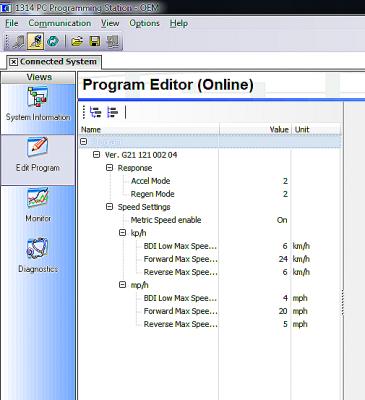Screen dimensions: 365x400
Task: Open the File menu
Action: tap(12, 23)
